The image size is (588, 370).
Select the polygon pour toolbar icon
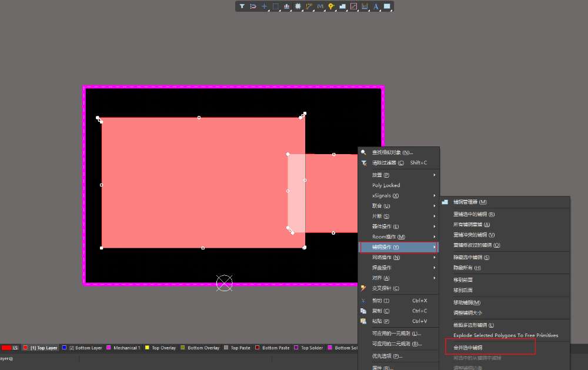click(x=342, y=6)
